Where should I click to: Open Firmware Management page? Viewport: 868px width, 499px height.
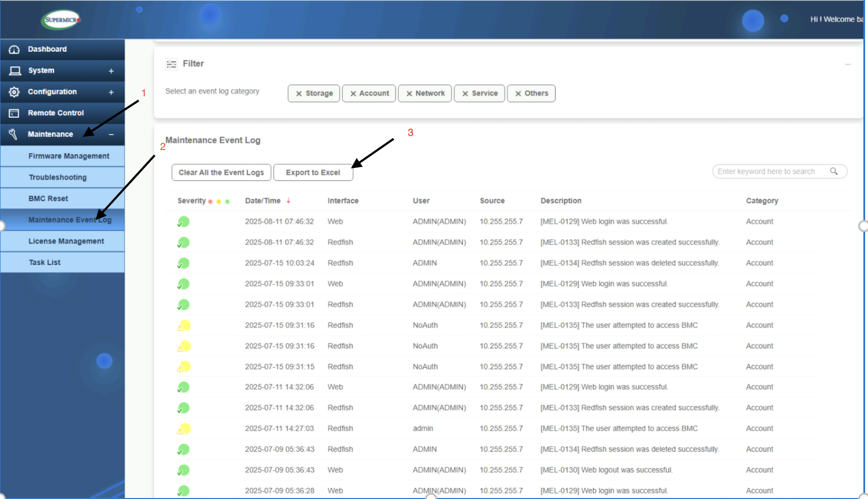pos(68,156)
